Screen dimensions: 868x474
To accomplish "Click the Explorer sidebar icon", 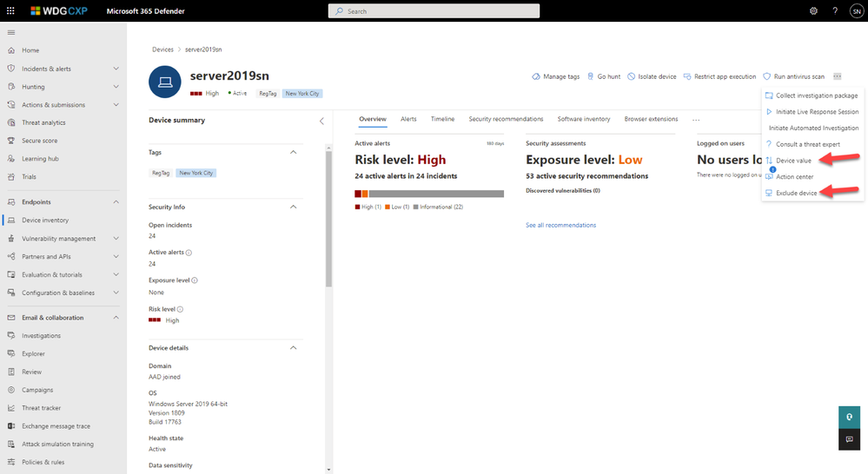I will click(x=11, y=353).
